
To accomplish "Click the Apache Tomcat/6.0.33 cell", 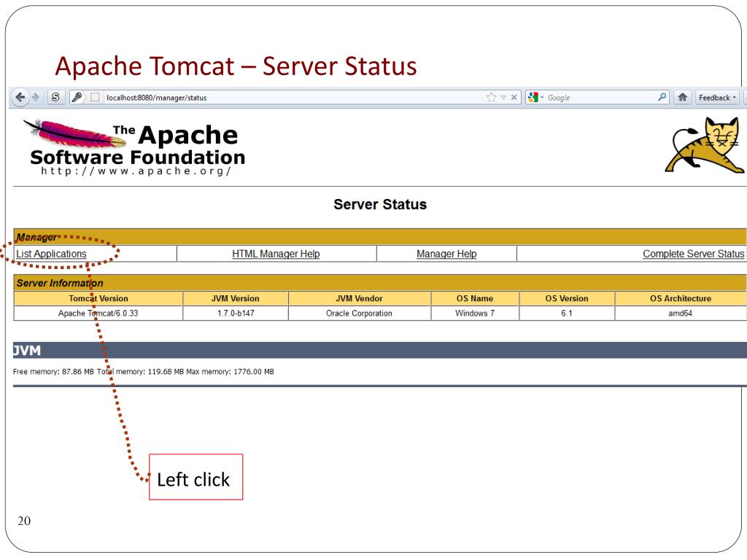I will pyautogui.click(x=98, y=314).
